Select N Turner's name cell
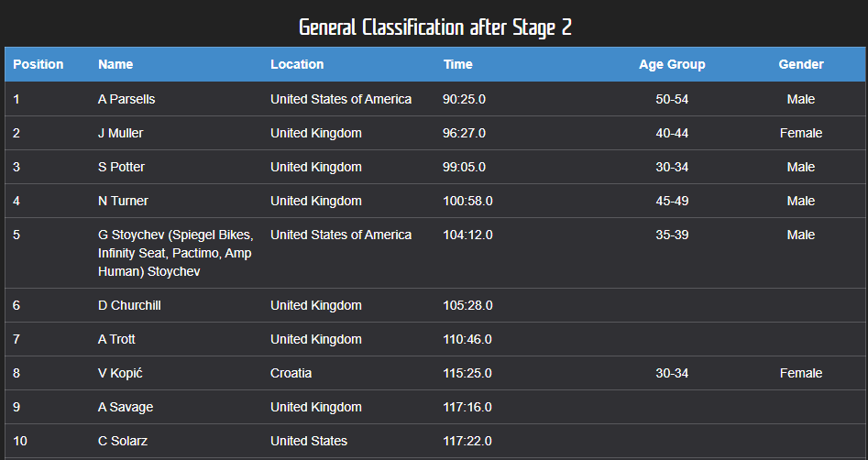This screenshot has width=868, height=460. click(123, 201)
